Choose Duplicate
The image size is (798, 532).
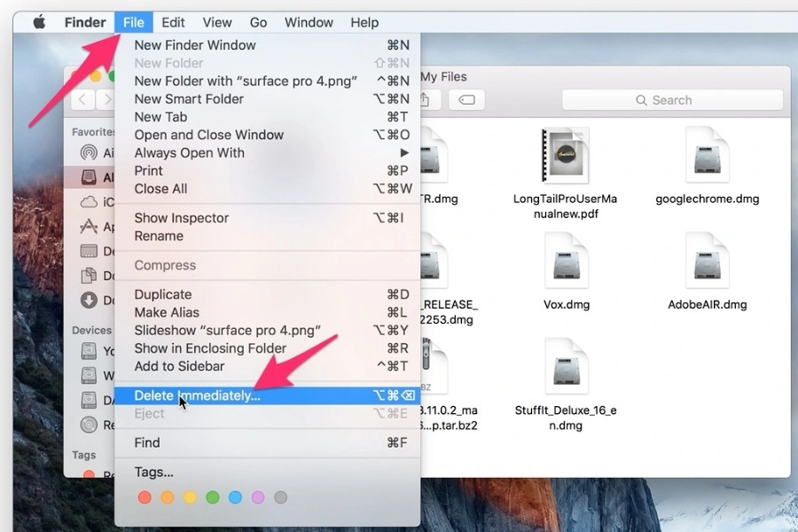coord(268,294)
